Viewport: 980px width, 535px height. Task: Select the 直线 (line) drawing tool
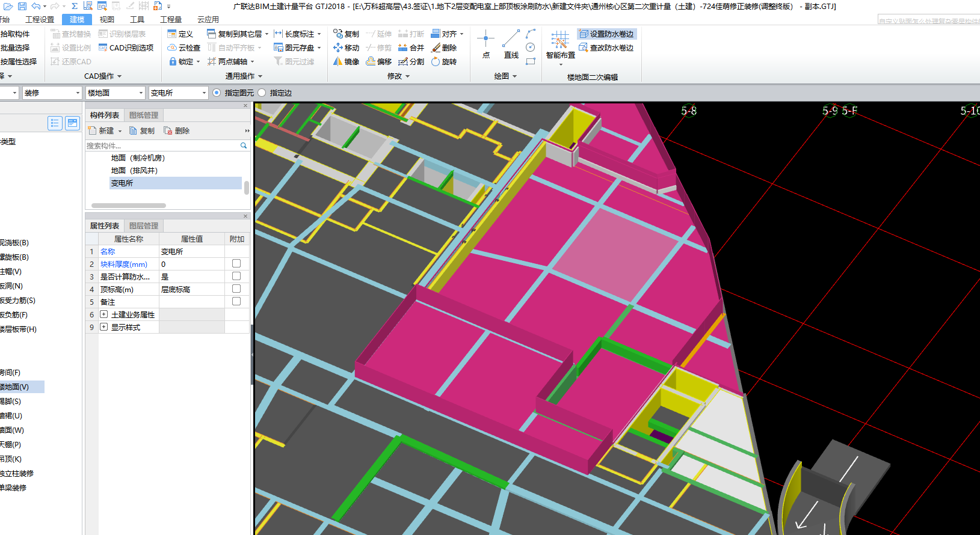pos(511,44)
